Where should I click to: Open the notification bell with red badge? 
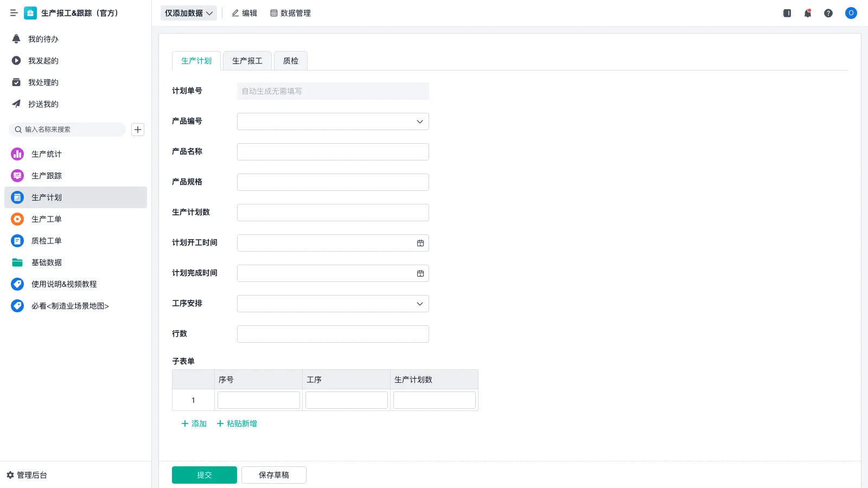(x=808, y=13)
